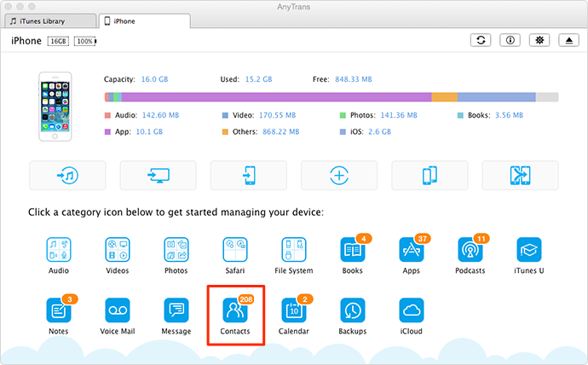Click the 16GB capacity badge

coord(58,41)
